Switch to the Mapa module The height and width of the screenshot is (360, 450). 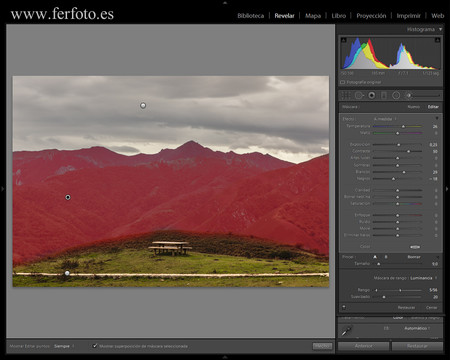313,16
